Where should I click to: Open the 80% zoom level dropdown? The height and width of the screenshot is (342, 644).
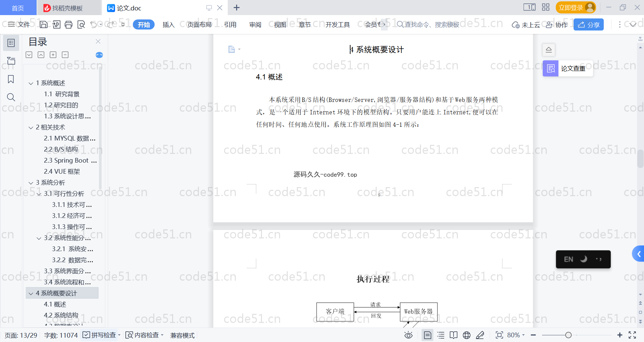coord(516,335)
